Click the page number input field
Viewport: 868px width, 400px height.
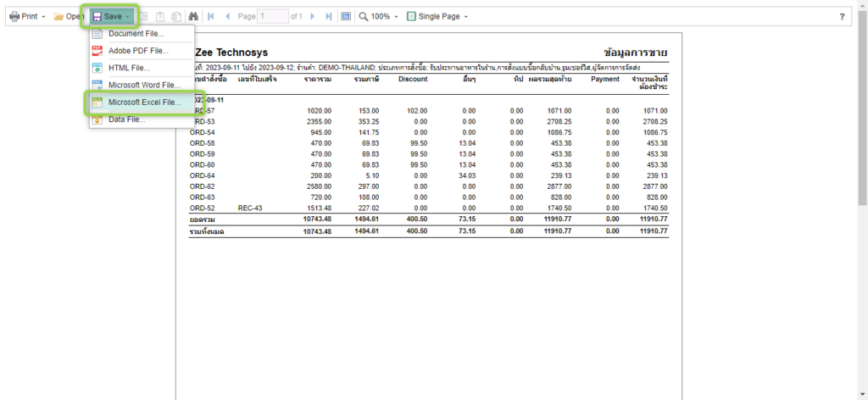click(273, 17)
